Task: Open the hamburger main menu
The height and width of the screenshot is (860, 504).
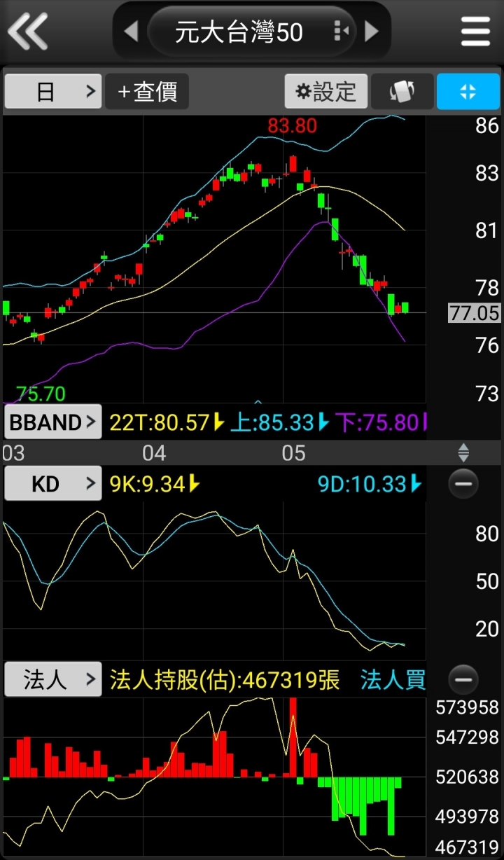Action: click(x=475, y=32)
